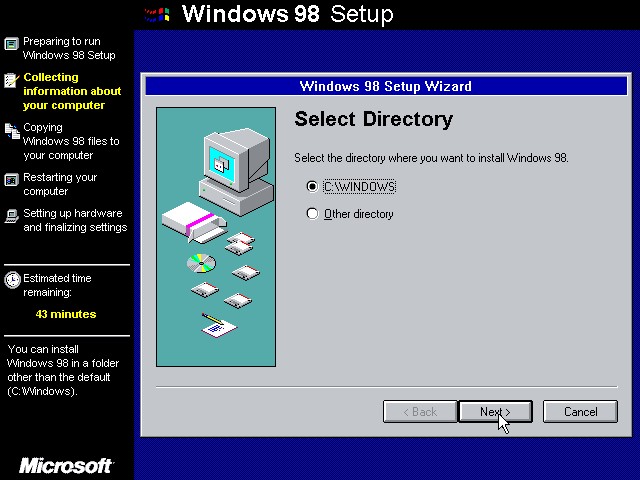This screenshot has height=480, width=640.
Task: Click the disabled Back button
Action: coord(420,411)
